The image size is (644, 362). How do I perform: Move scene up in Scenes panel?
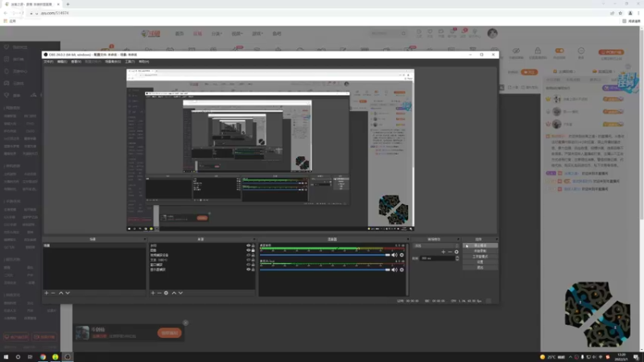coord(61,293)
